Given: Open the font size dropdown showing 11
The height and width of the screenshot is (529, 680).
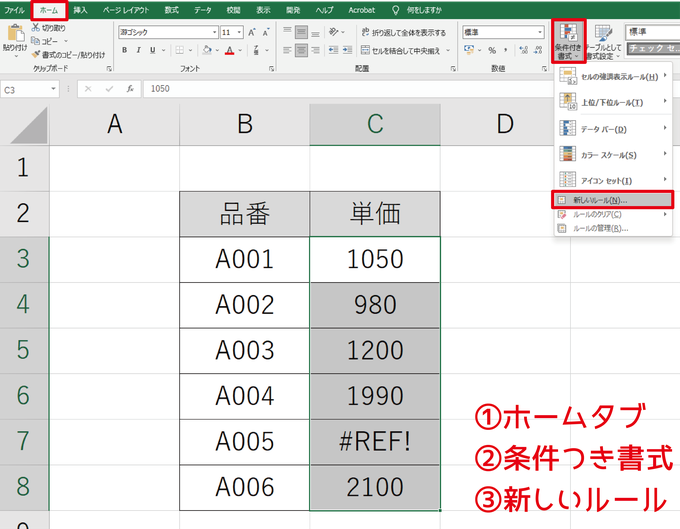Looking at the screenshot, I should [239, 32].
